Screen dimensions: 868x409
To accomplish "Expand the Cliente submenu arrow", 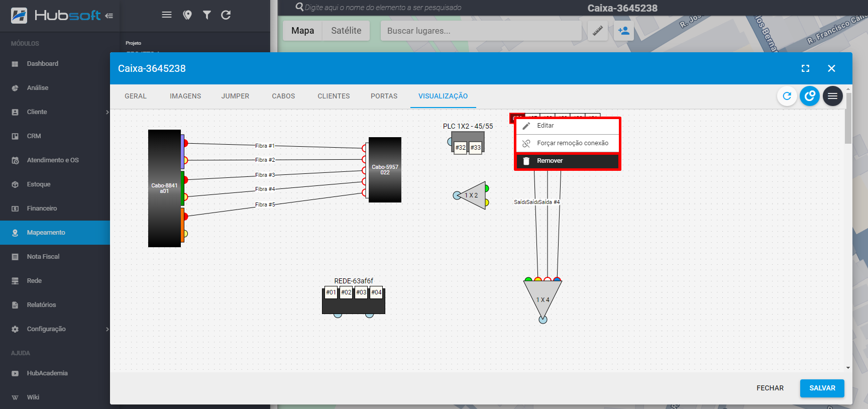I will coord(107,112).
